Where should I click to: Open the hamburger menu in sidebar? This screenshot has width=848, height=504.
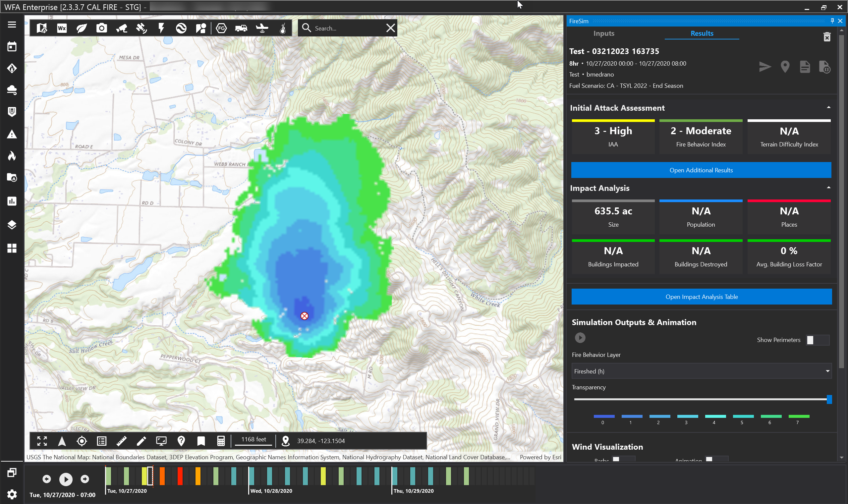coord(12,25)
